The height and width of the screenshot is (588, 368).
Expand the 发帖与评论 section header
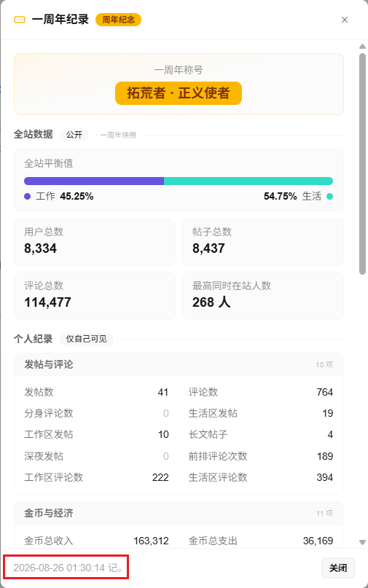coord(179,364)
